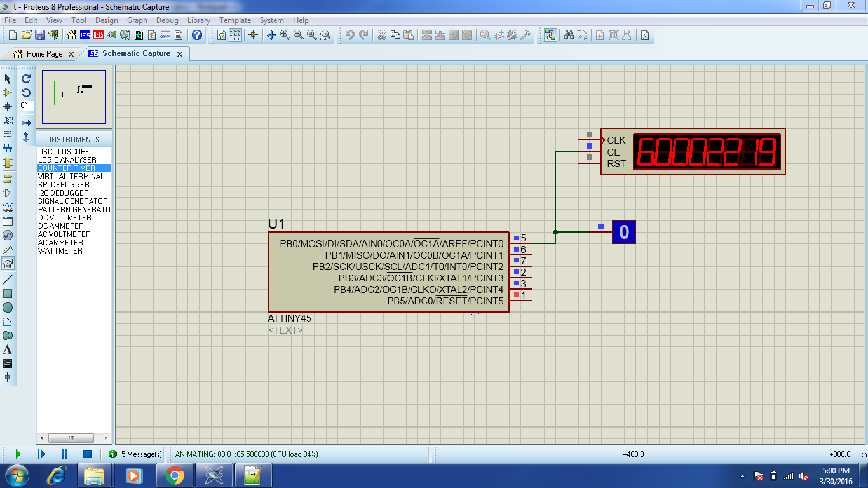
Task: Stop the simulation
Action: tap(88, 454)
